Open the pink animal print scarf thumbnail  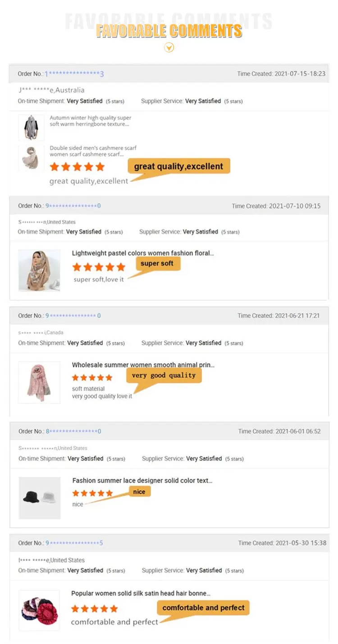click(x=39, y=382)
